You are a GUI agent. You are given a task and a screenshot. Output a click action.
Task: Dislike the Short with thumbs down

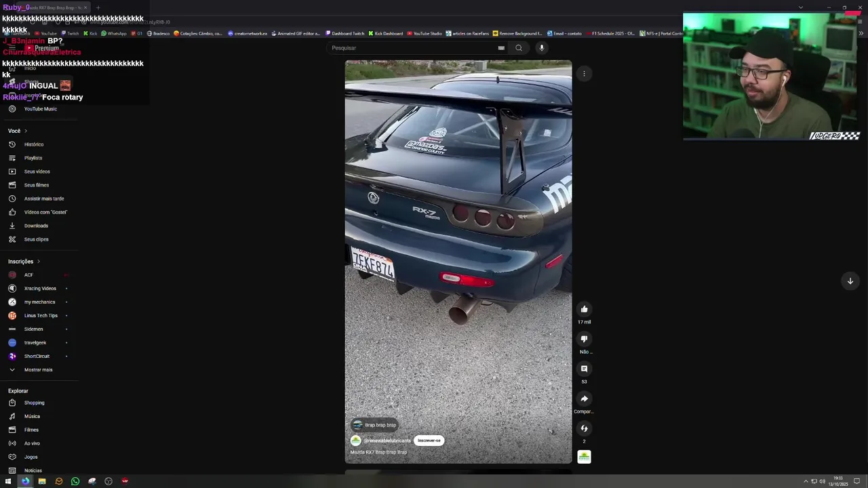point(584,339)
